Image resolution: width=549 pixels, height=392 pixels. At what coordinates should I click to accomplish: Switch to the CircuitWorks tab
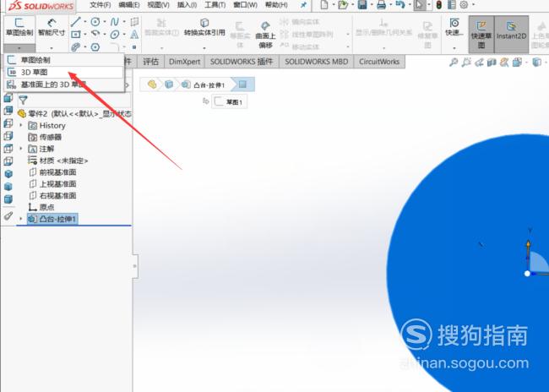[x=379, y=62]
